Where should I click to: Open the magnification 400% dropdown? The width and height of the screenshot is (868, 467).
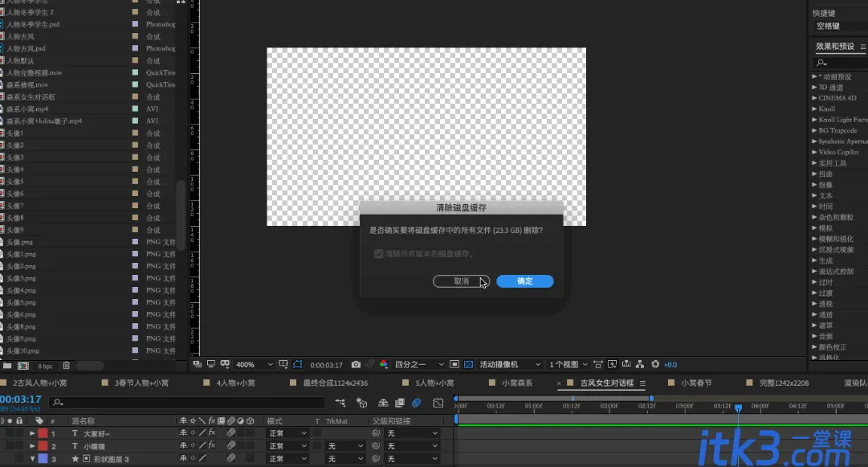pos(254,364)
